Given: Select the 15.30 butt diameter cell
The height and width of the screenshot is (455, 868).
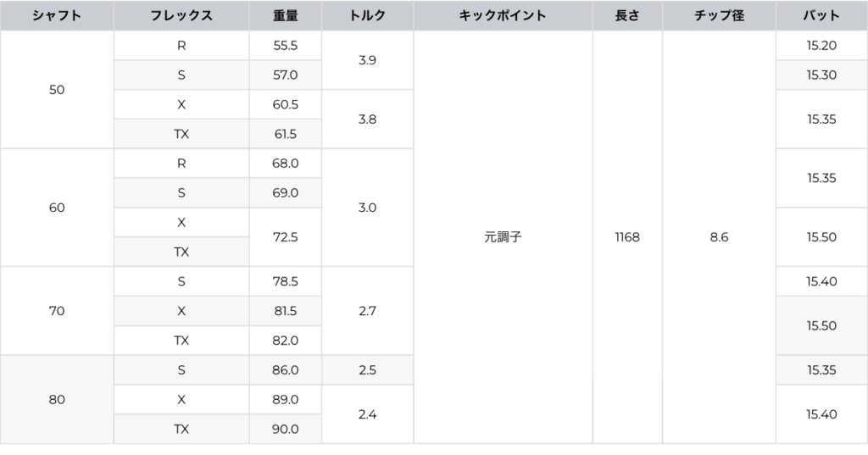Looking at the screenshot, I should [821, 75].
